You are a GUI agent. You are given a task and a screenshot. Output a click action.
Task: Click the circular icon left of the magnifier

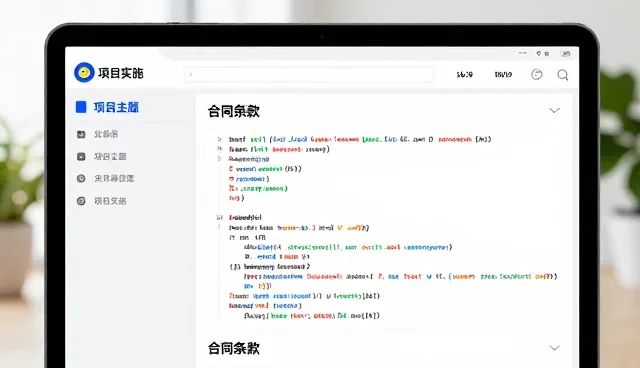[537, 74]
